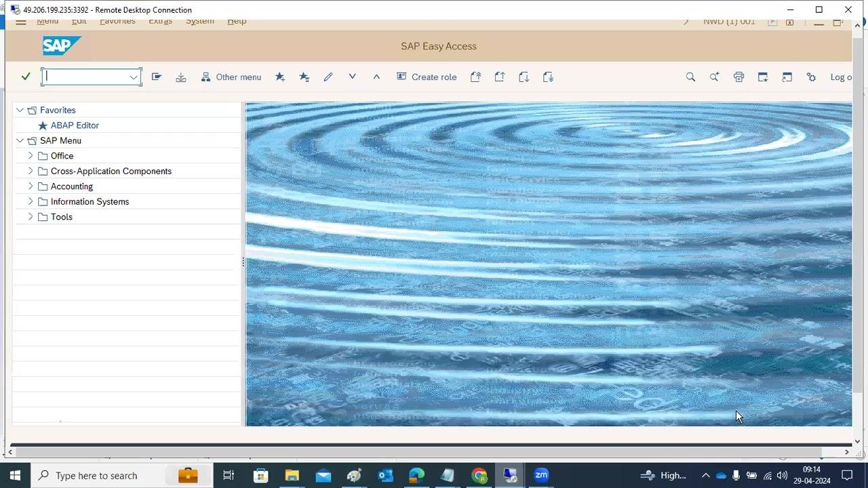This screenshot has width=868, height=488.
Task: Collapse the SAP Menu tree node
Action: (20, 140)
